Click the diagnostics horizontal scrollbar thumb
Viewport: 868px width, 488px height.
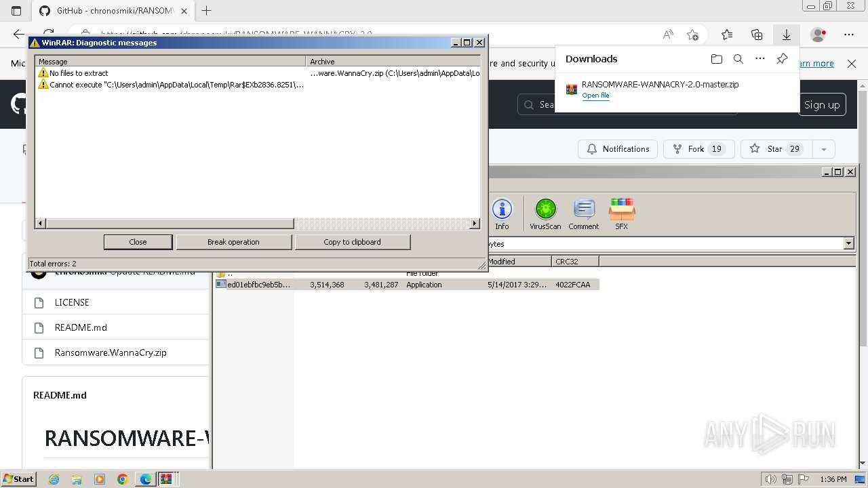pyautogui.click(x=170, y=224)
